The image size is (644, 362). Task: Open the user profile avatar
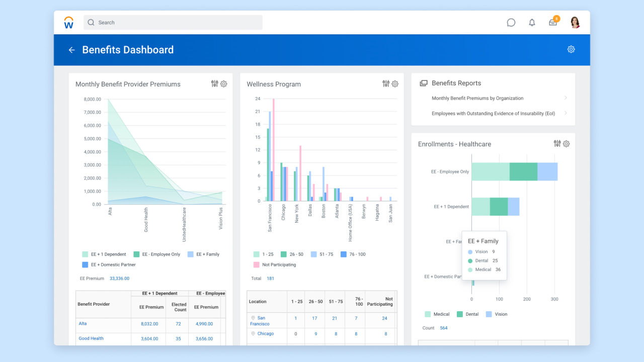tap(575, 22)
